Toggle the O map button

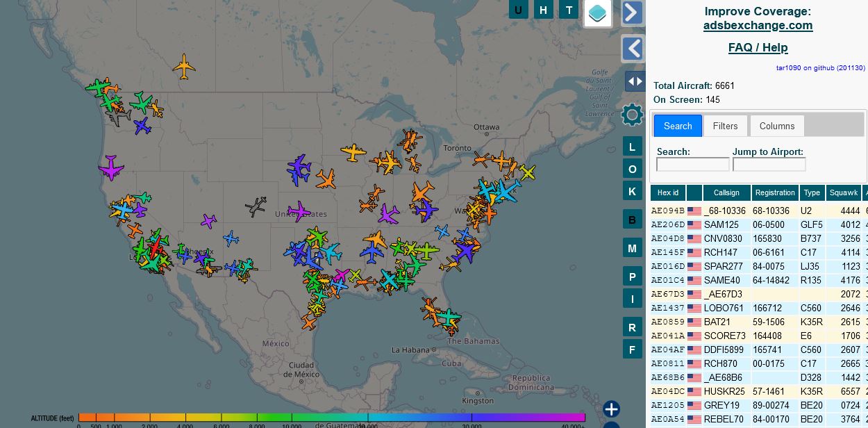pyautogui.click(x=632, y=169)
